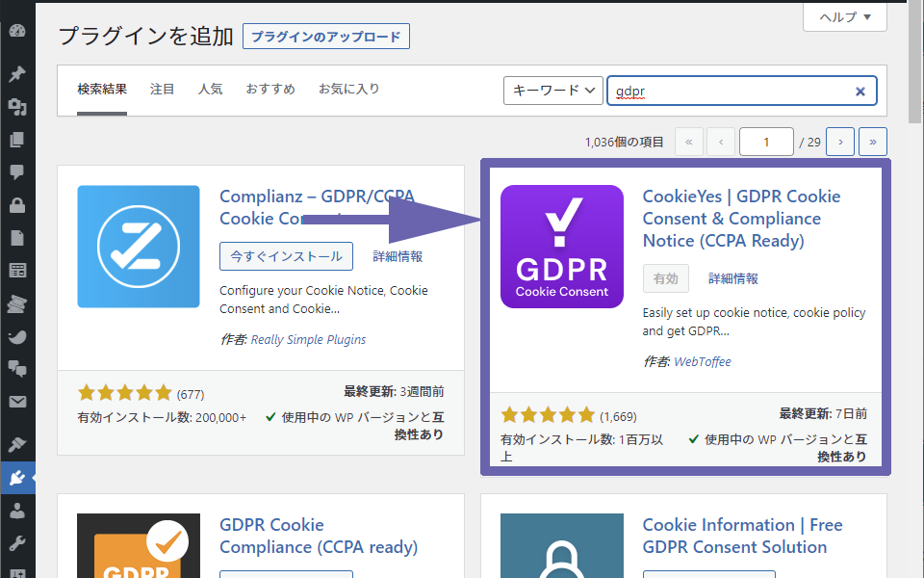
Task: Click the single document icon in sidebar
Action: 17,238
